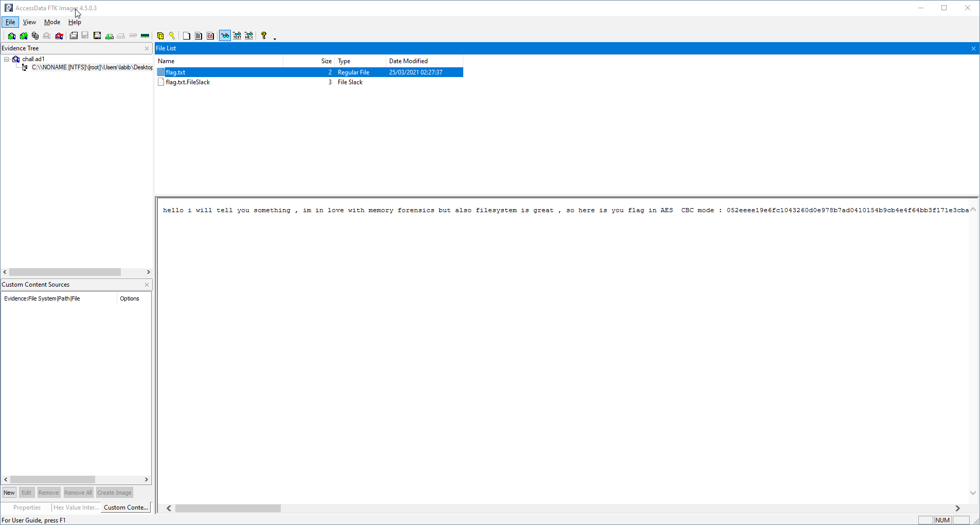Open the Mode menu
980x525 pixels.
coord(52,22)
